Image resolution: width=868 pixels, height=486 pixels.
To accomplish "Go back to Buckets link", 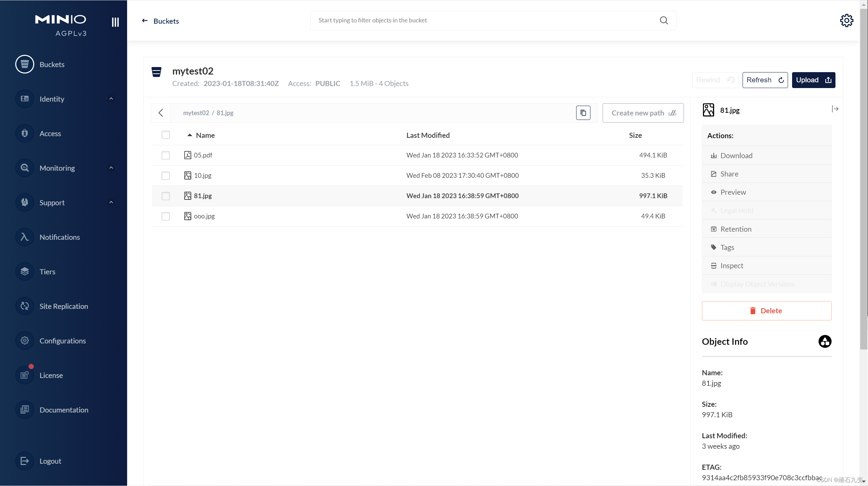I will click(x=160, y=21).
